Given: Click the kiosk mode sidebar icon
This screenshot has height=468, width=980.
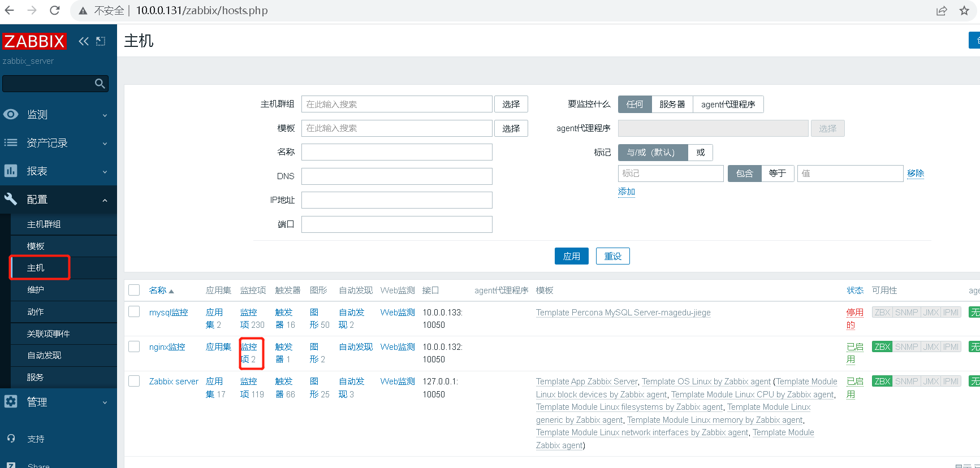Looking at the screenshot, I should point(101,41).
